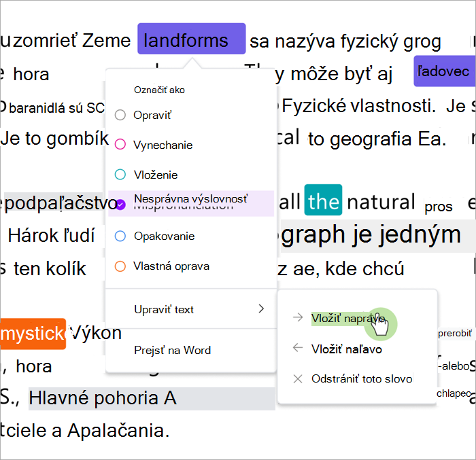The width and height of the screenshot is (476, 460).
Task: Click the text Je to gombík
Action: coord(54,139)
